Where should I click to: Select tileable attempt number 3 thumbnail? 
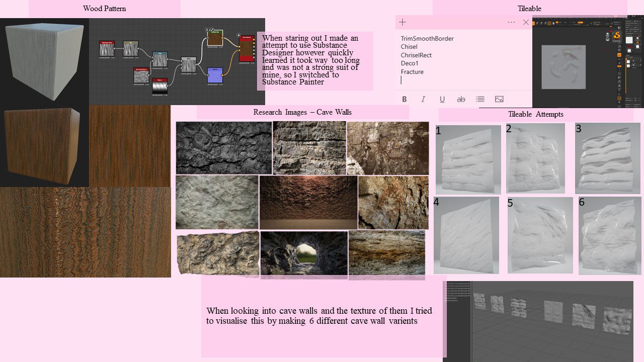click(607, 159)
